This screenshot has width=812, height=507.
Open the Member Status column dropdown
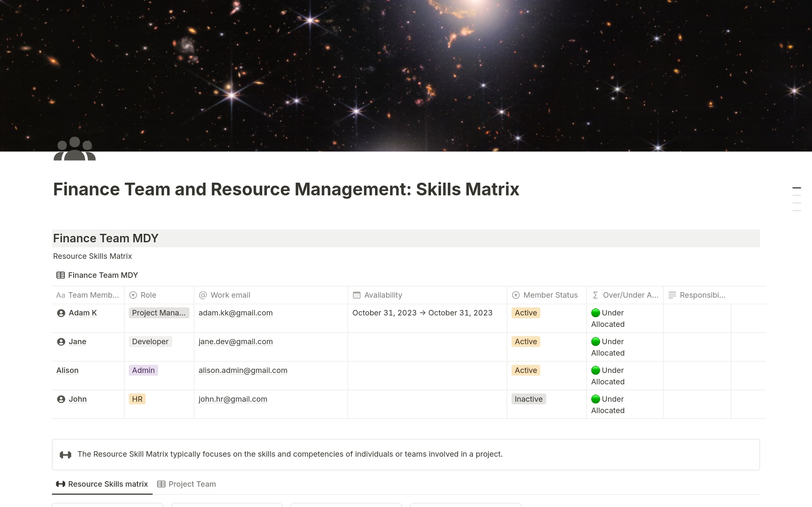tap(516, 295)
